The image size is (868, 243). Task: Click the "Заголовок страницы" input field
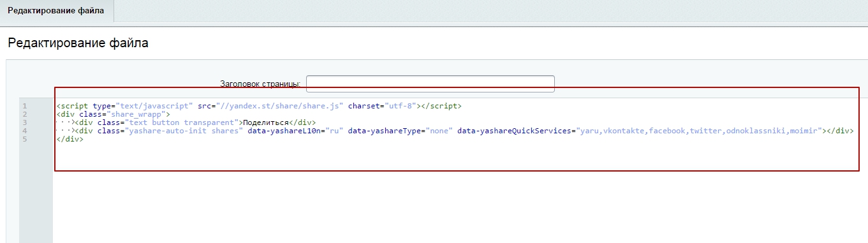click(430, 84)
